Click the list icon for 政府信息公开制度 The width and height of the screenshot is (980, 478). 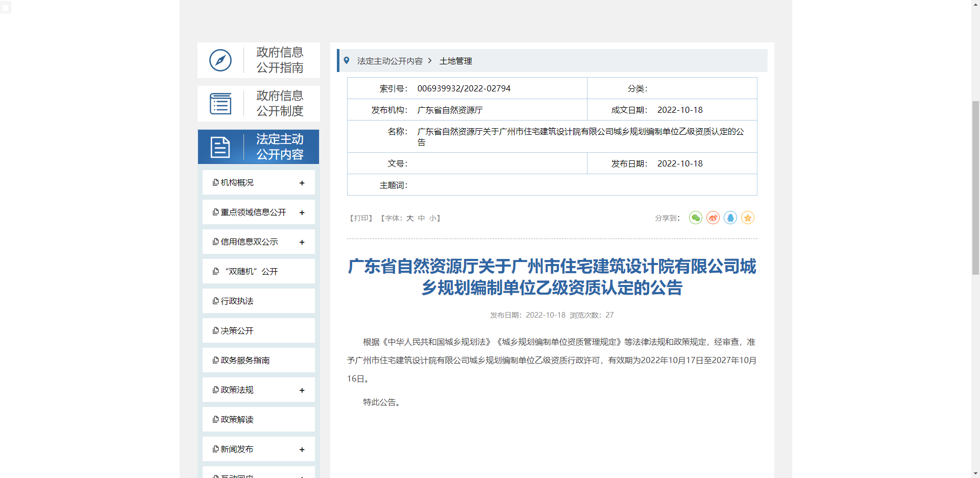pyautogui.click(x=220, y=104)
